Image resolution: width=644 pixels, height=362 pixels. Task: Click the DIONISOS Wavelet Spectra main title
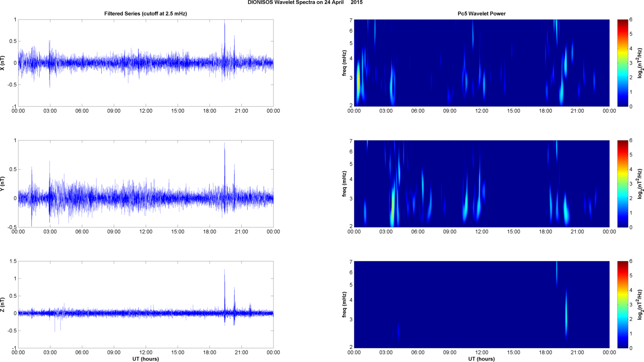305,3
